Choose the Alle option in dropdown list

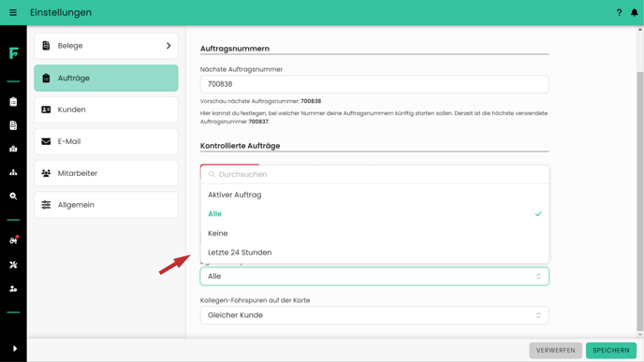(x=374, y=214)
